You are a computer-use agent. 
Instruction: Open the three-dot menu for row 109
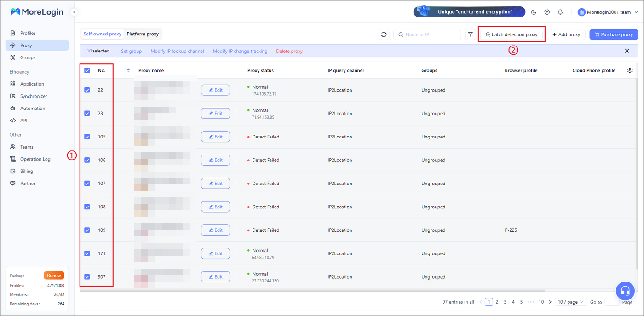click(236, 230)
